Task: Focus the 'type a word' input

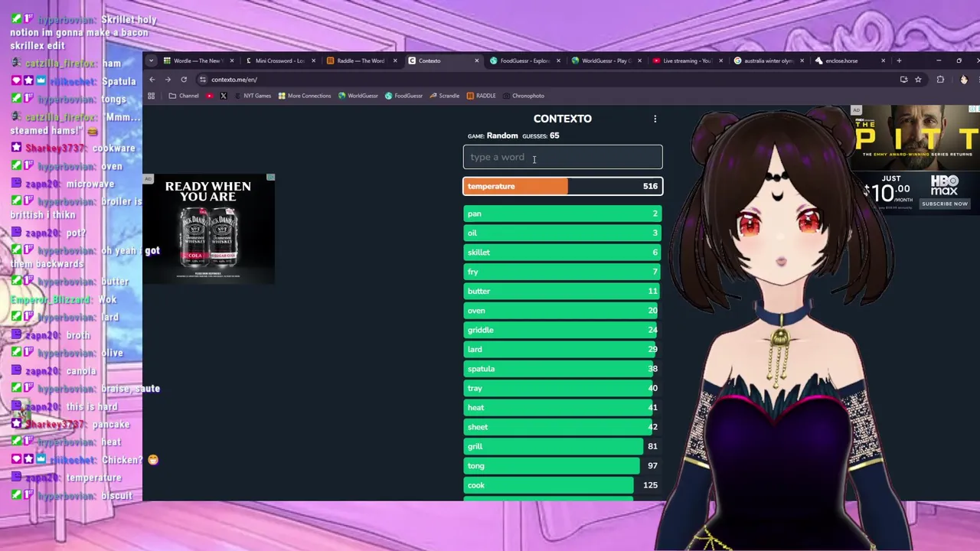Action: [563, 157]
